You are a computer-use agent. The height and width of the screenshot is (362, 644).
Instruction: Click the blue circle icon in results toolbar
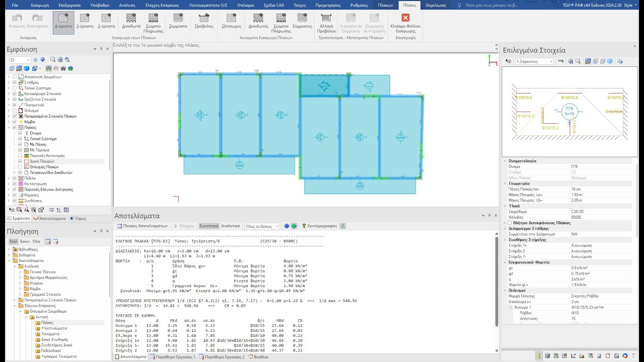coord(287,226)
